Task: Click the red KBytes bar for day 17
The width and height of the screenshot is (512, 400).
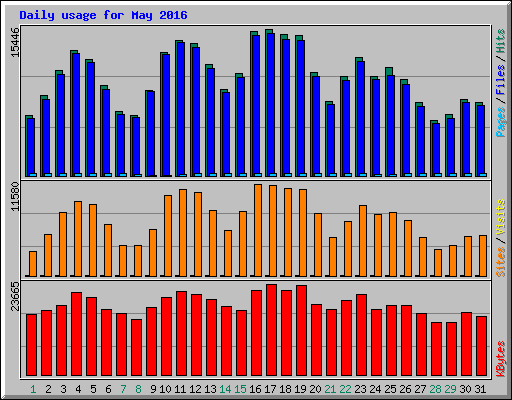Action: [271, 330]
